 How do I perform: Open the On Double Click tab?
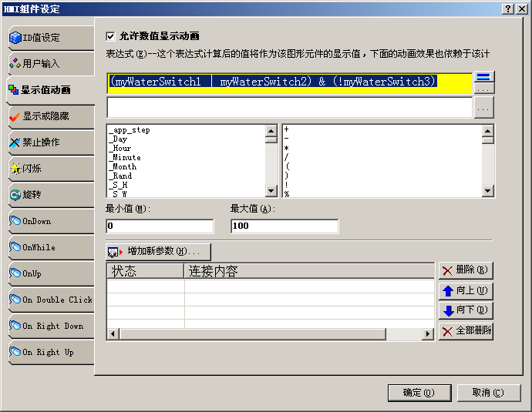point(50,300)
